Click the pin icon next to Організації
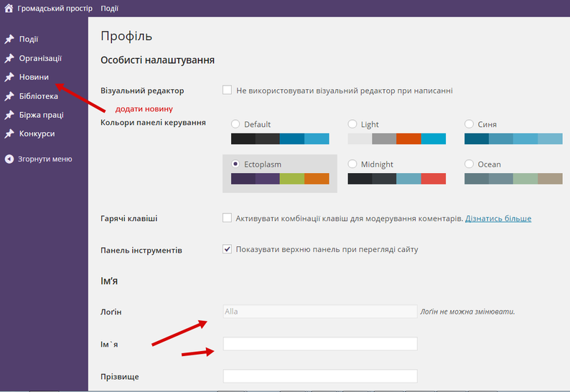The height and width of the screenshot is (392, 570). (9, 58)
